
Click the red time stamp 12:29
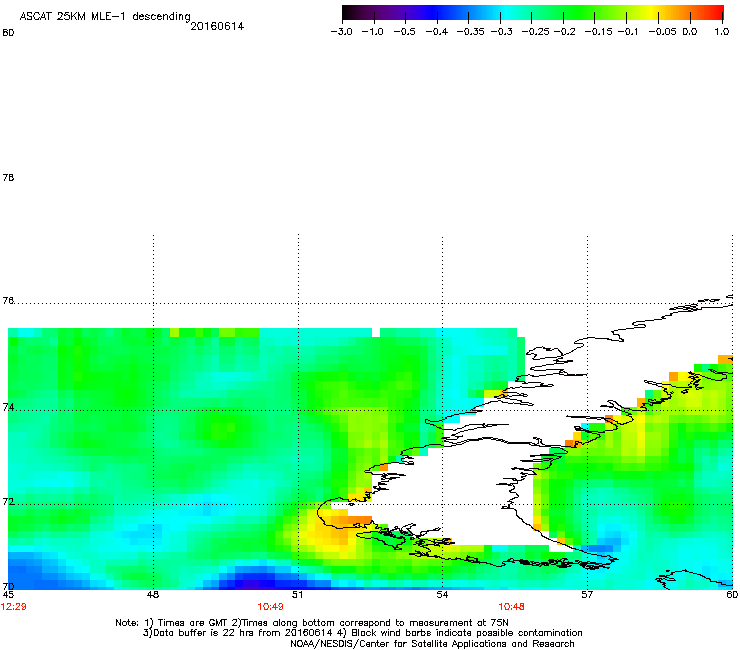pyautogui.click(x=14, y=607)
